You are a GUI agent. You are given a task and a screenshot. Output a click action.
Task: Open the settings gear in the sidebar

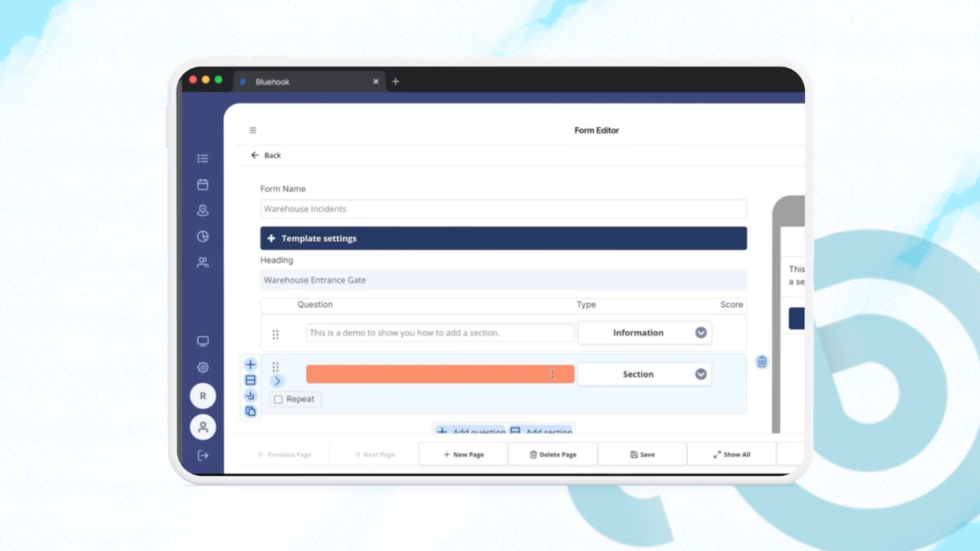tap(203, 367)
